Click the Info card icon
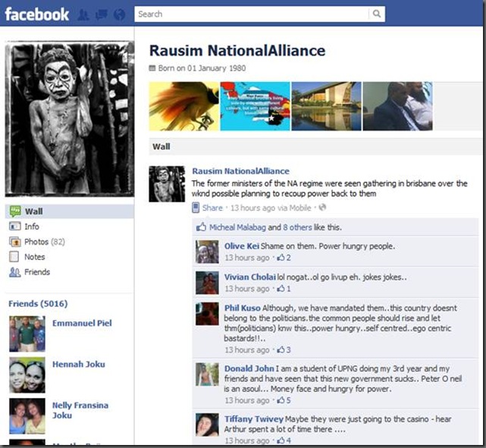 [15, 227]
